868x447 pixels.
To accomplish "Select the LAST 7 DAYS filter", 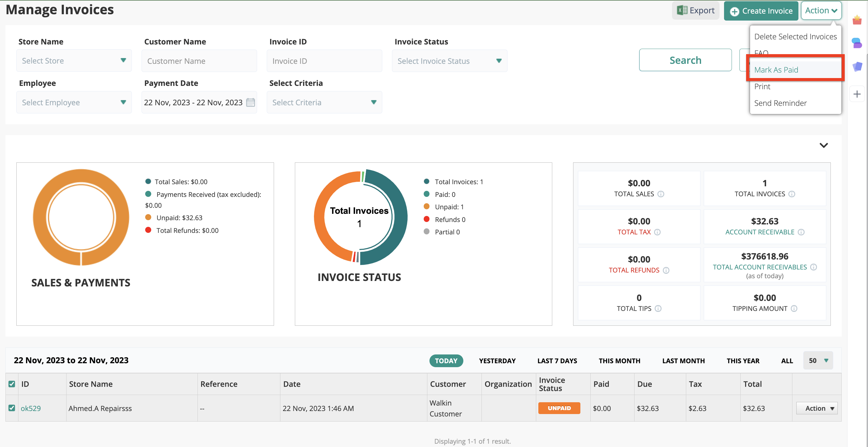I will coord(557,361).
